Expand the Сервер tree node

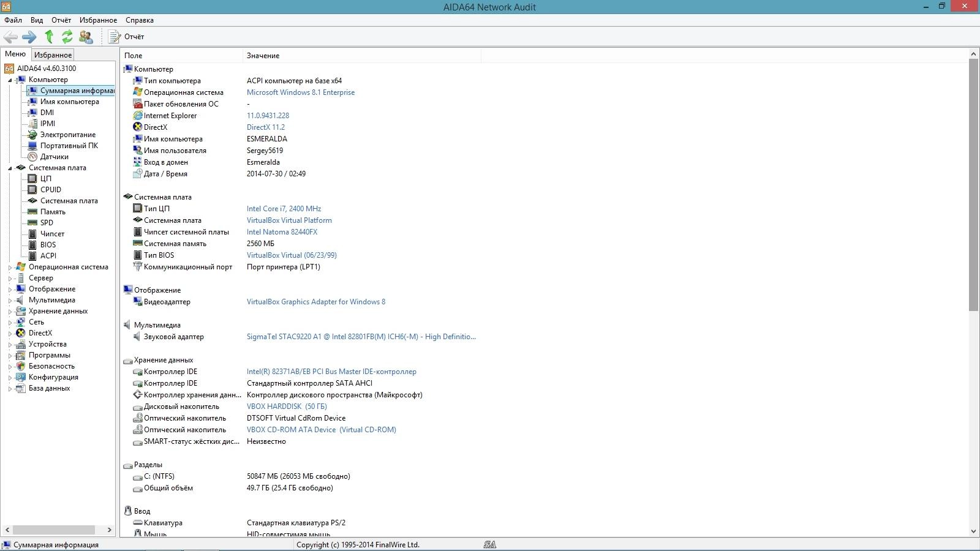10,279
